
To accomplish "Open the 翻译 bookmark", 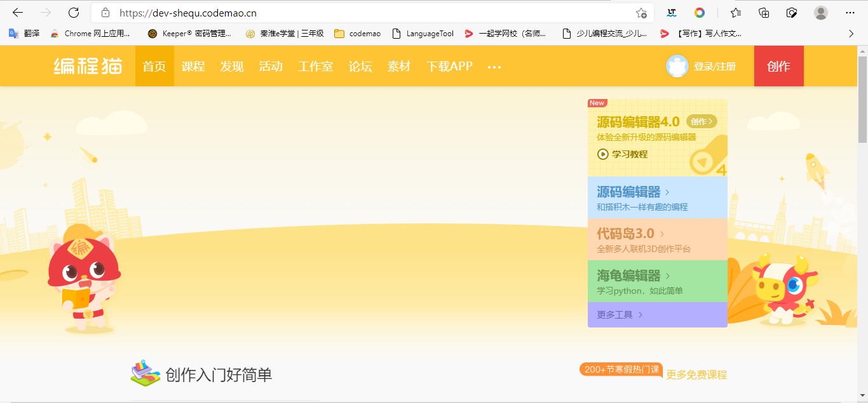I will point(24,34).
